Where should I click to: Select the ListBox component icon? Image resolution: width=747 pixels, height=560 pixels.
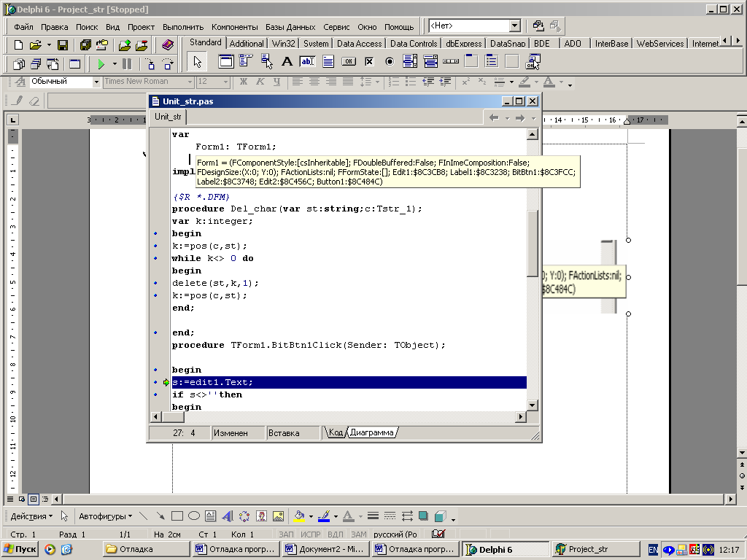click(410, 61)
